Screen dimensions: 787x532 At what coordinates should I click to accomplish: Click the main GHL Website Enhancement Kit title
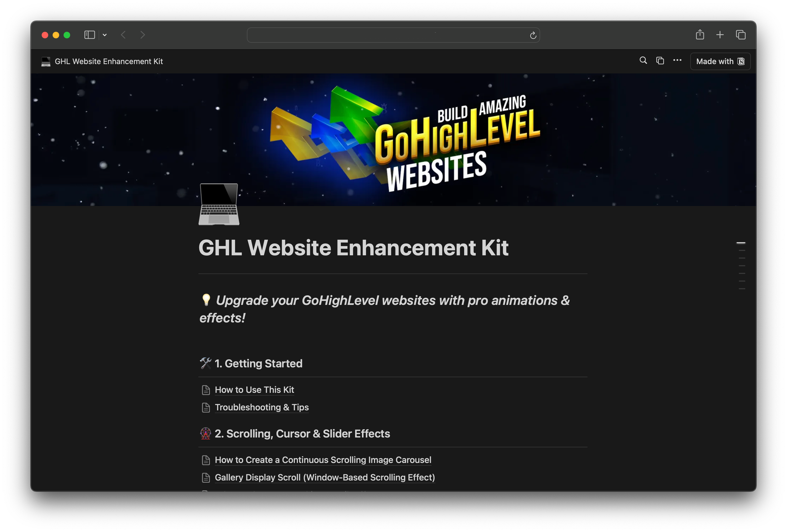click(354, 248)
